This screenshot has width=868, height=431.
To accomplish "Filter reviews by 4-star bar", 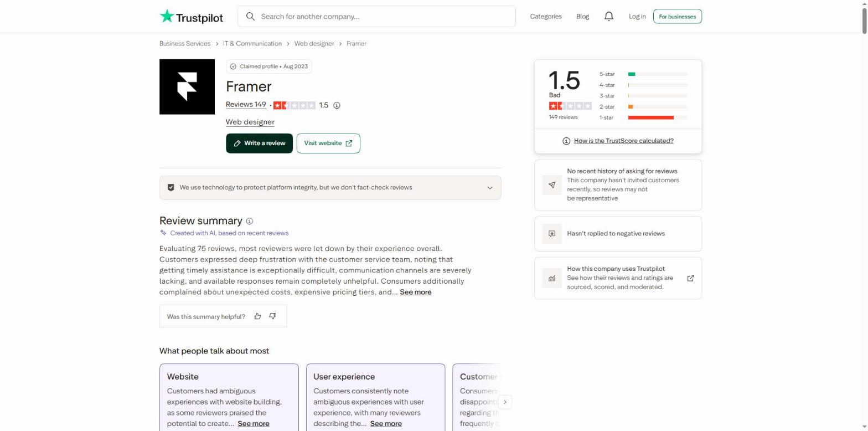I will click(643, 85).
